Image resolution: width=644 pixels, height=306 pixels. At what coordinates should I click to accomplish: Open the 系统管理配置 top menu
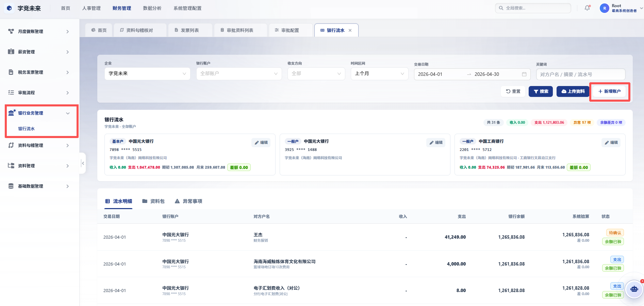pos(187,8)
